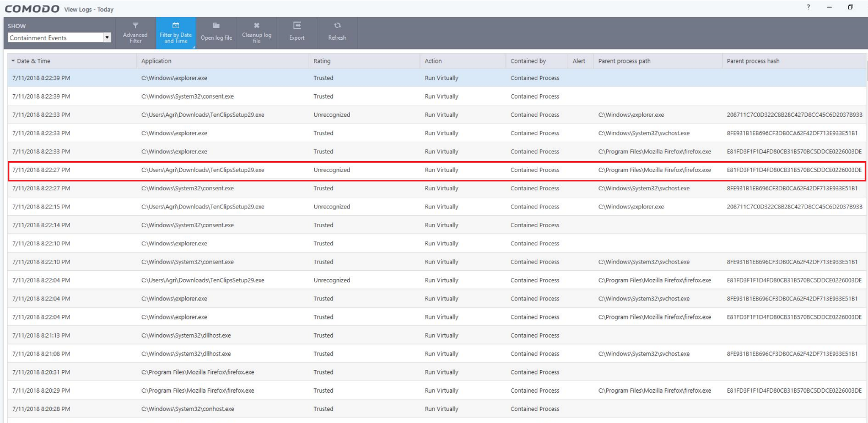
Task: Sort by Action column header
Action: 463,61
